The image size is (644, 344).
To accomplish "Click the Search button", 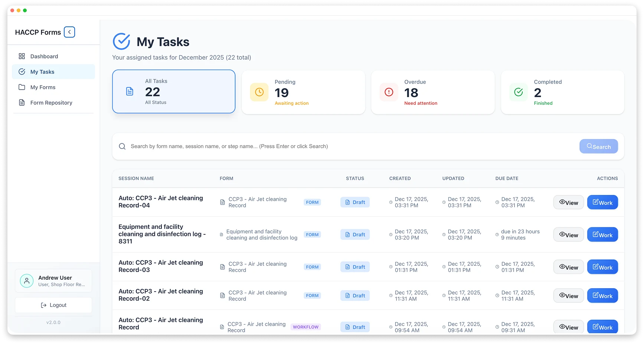I will [598, 146].
